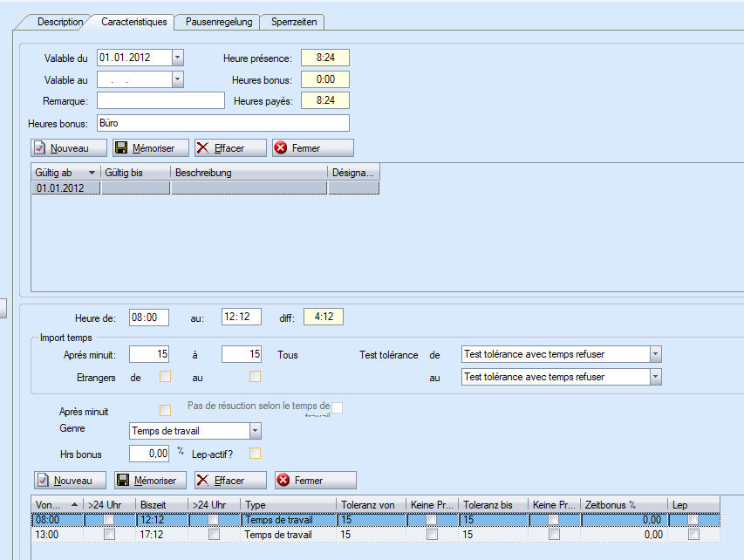Screen dimensions: 744x560
Task: Open the Test tolérance de dropdown
Action: [x=655, y=354]
